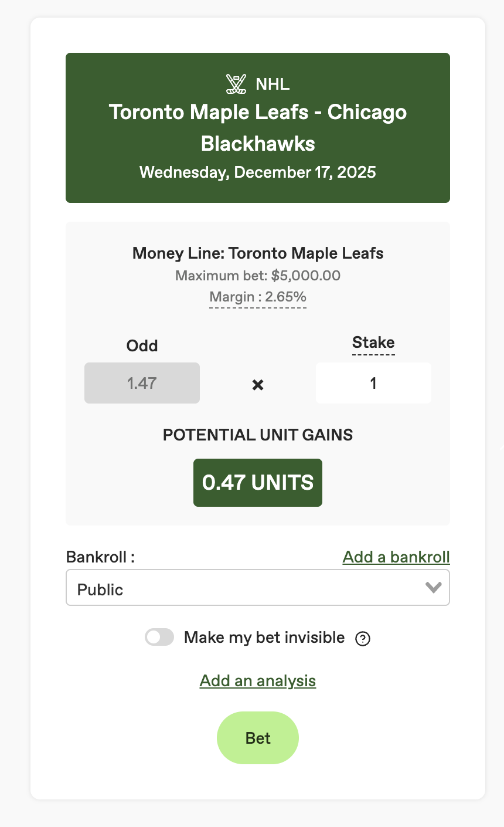Click the hockey sticks NHL icon
This screenshot has width=504, height=827.
point(236,84)
